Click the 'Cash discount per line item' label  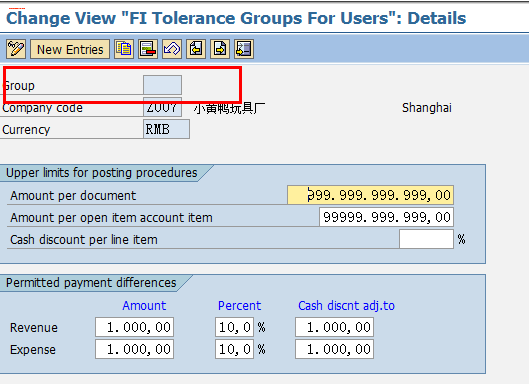click(84, 240)
